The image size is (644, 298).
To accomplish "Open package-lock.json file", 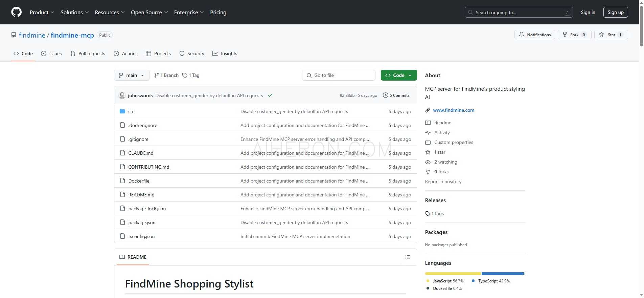I will [x=147, y=209].
